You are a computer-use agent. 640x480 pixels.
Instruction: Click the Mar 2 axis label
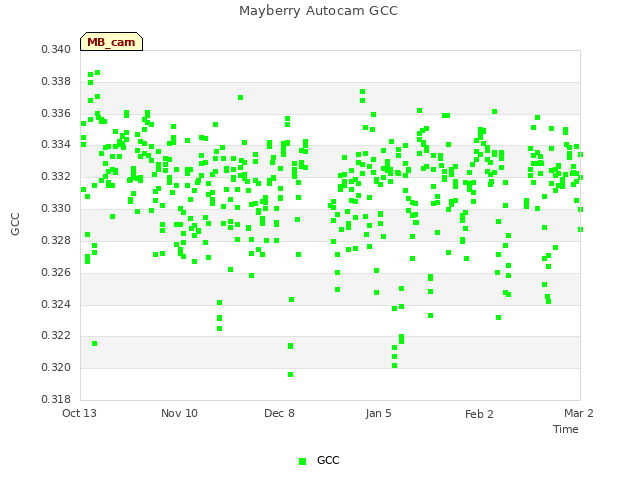(579, 413)
